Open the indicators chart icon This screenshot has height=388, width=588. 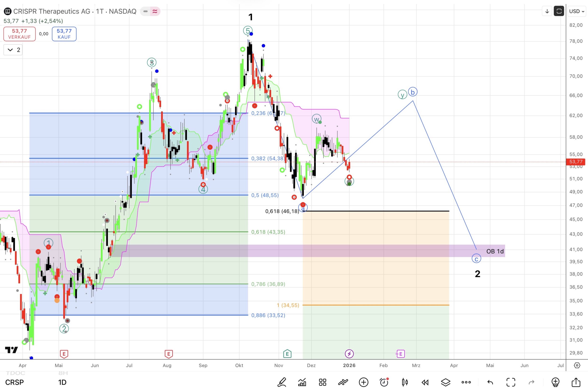(x=302, y=382)
